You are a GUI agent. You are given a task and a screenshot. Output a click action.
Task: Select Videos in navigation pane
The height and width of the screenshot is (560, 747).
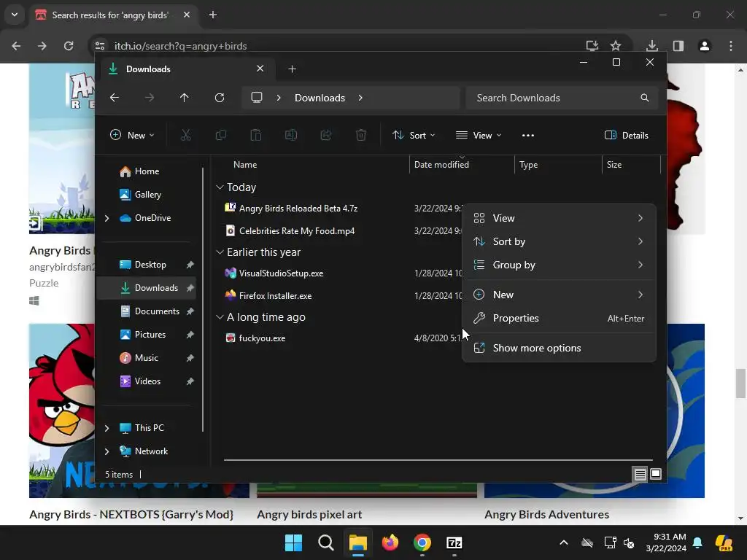(146, 381)
